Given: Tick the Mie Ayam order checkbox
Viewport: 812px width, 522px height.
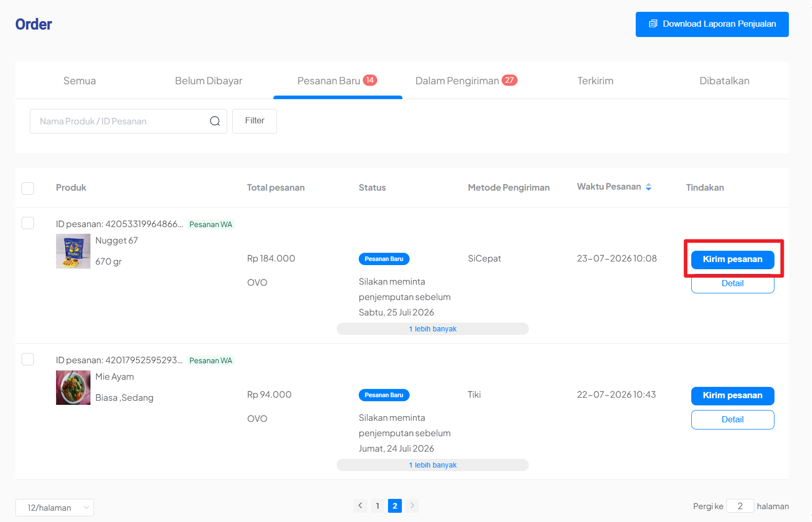Looking at the screenshot, I should 28,359.
